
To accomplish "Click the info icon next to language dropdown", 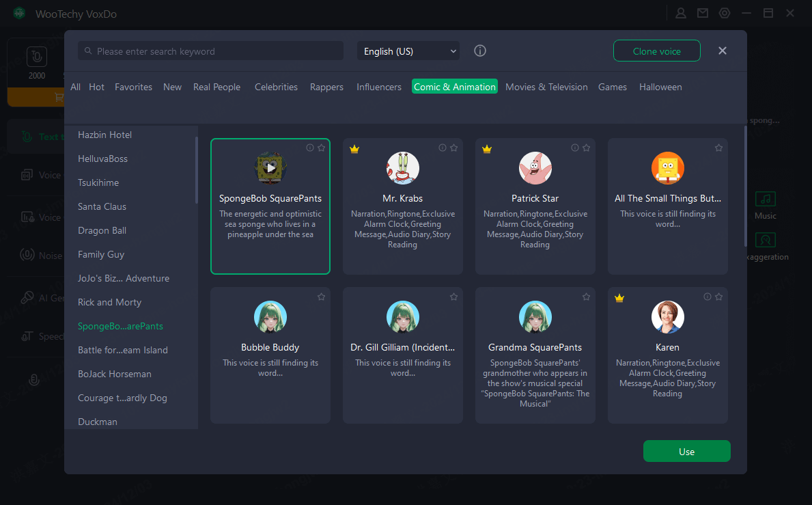I will click(x=480, y=51).
